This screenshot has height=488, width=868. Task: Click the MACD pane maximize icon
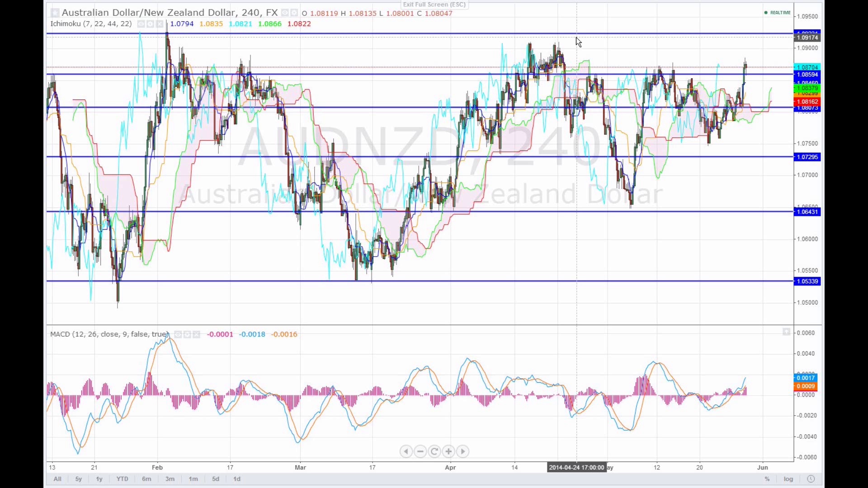pos(786,332)
